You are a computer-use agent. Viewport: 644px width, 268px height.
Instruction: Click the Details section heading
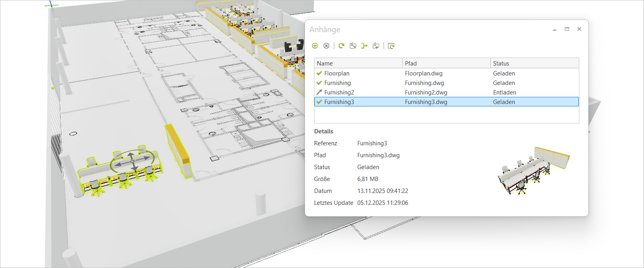point(324,131)
